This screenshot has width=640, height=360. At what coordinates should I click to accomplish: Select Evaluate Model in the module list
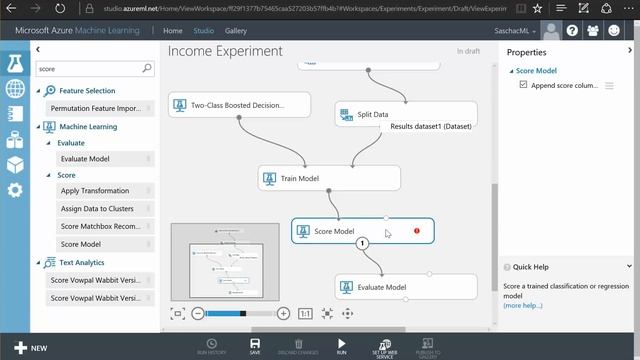tap(105, 159)
